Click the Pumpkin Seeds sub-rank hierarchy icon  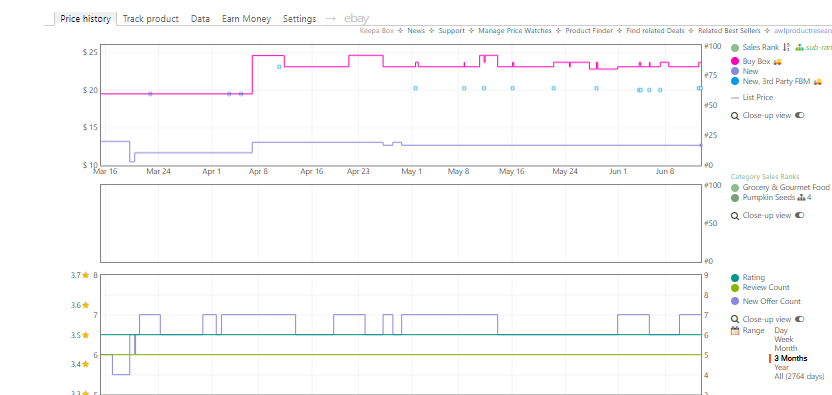coord(801,198)
